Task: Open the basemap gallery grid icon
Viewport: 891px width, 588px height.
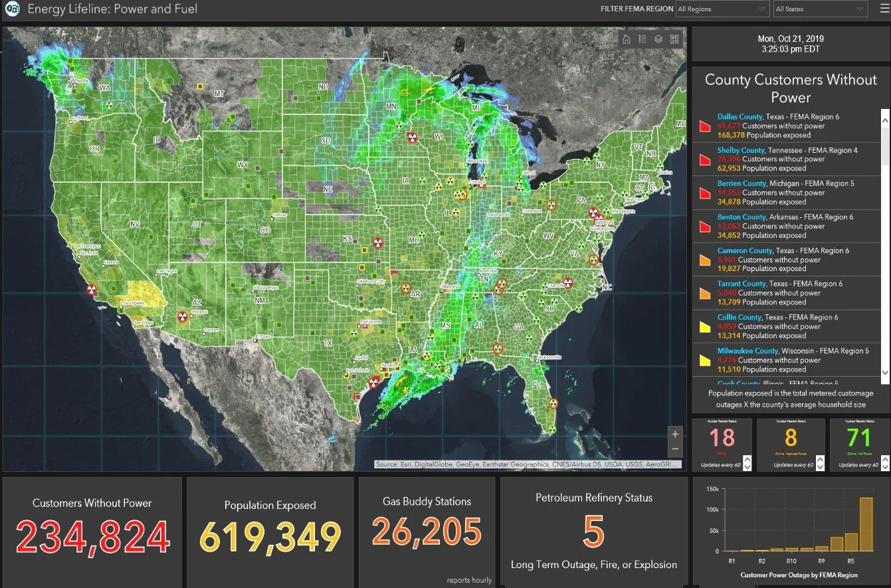Action: 675,39
